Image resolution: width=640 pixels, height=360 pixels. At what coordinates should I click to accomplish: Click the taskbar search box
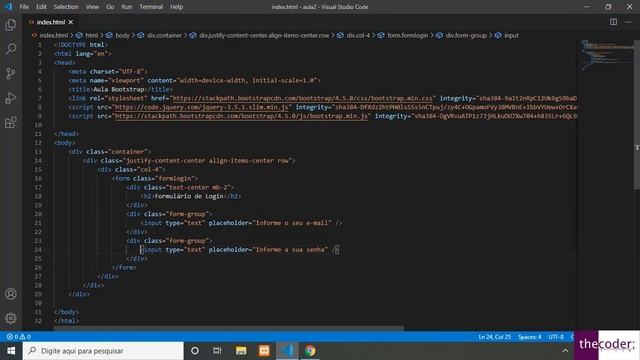(103, 351)
